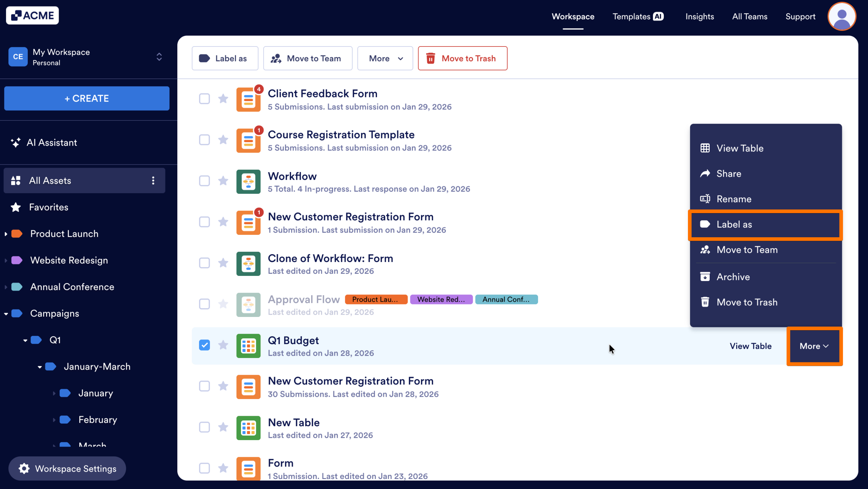Collapse the Campaigns label tree
This screenshot has width=868, height=489.
click(6, 314)
